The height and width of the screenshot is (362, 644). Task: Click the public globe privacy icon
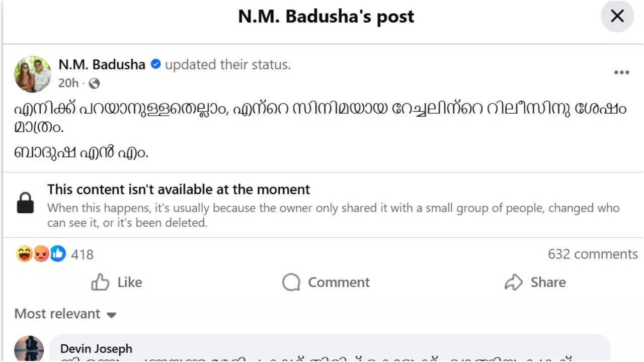[94, 84]
